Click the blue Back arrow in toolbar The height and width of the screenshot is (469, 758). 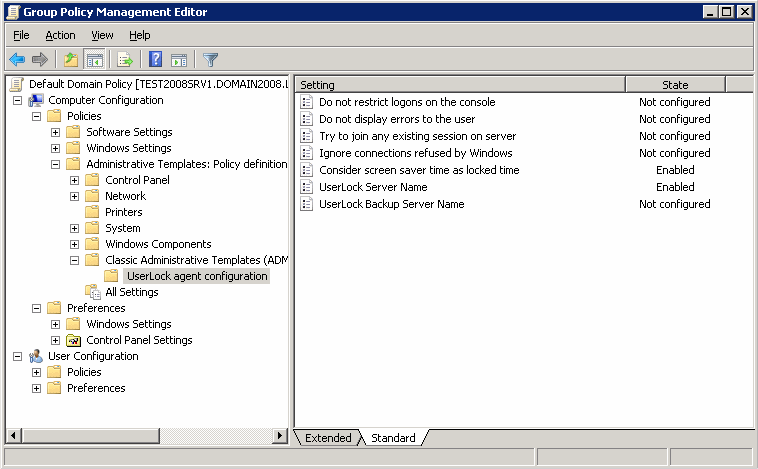click(17, 60)
